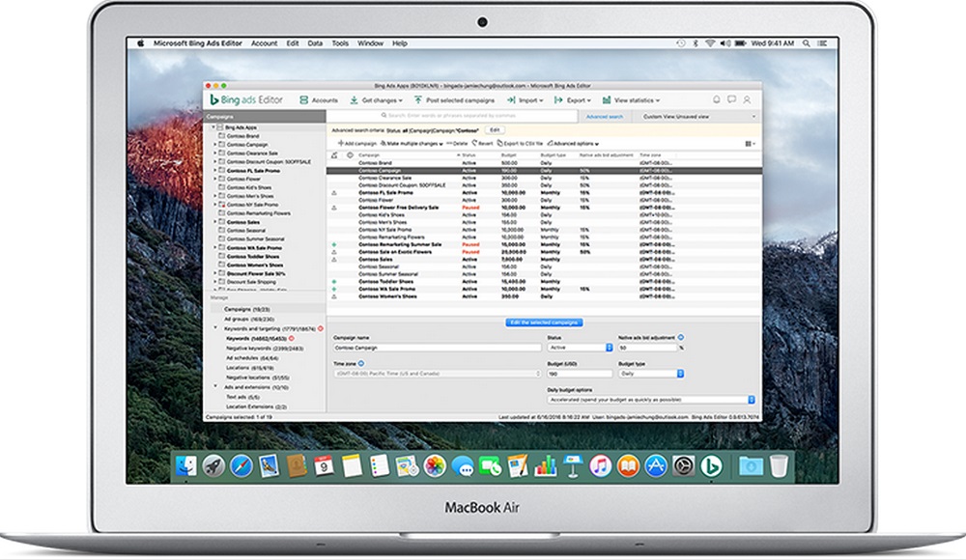
Task: Open the Spotlight search in menu bar
Action: 807,43
